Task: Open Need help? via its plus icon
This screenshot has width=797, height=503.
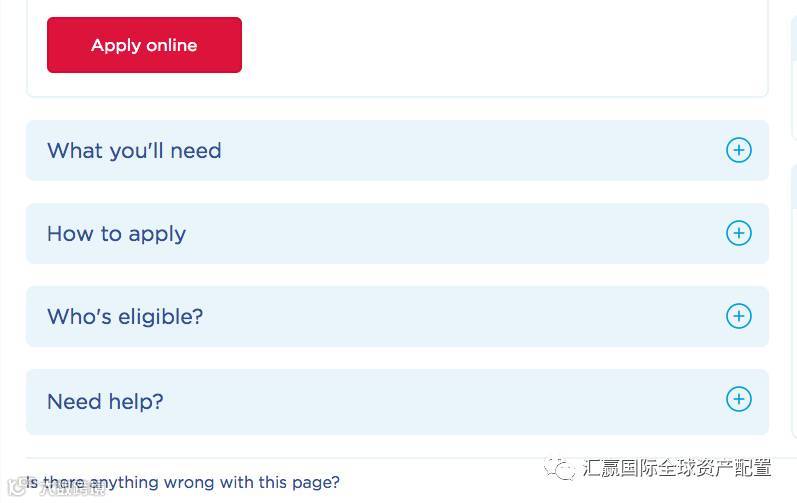Action: click(739, 399)
